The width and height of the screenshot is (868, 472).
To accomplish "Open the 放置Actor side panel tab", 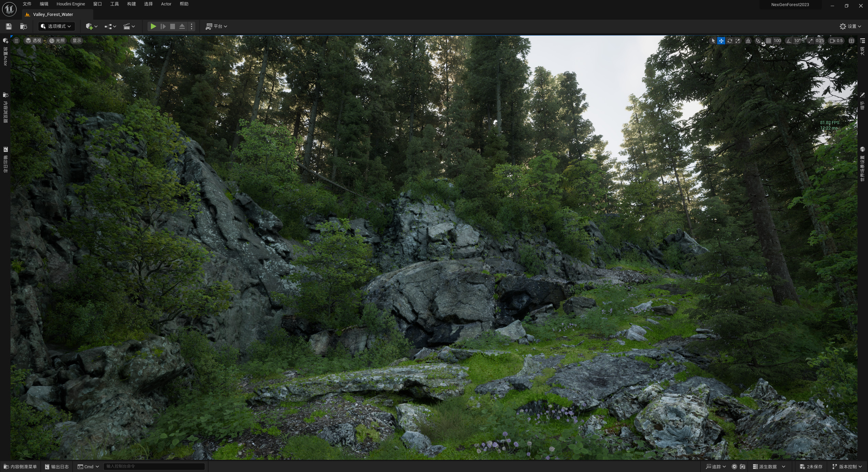I will click(x=5, y=52).
